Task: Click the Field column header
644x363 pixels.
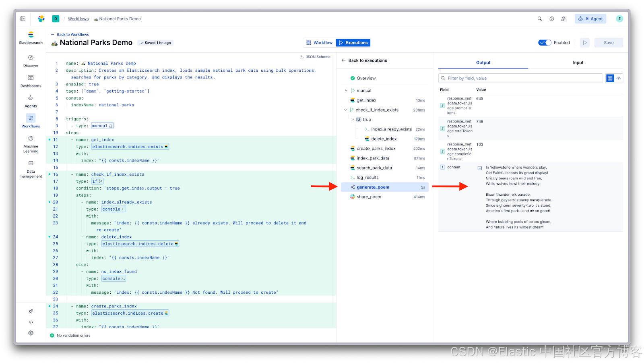Action: point(444,90)
